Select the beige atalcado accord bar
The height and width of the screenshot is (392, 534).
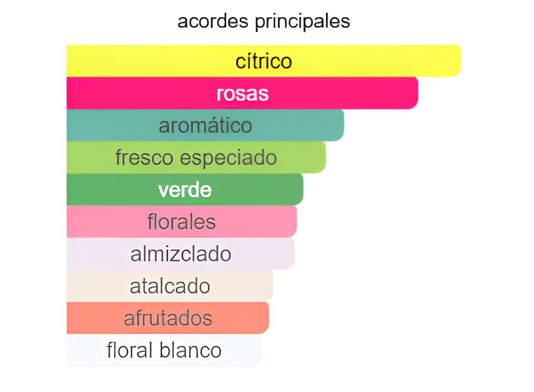[170, 286]
